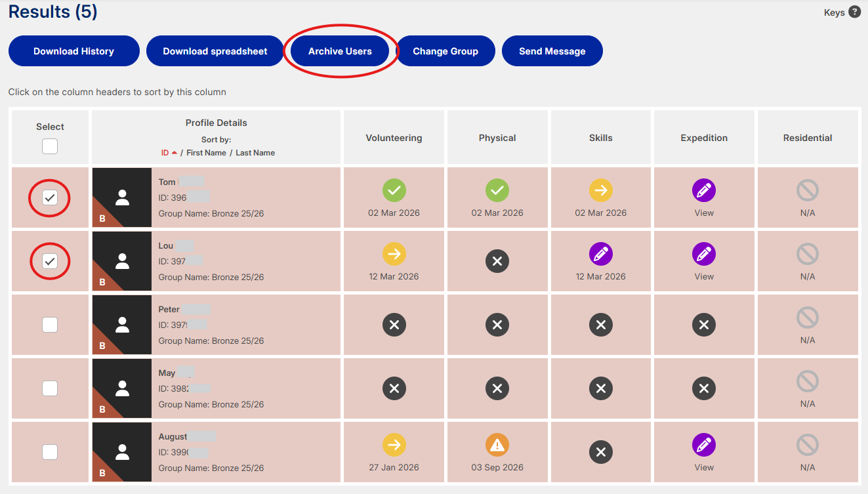Open Tom's profile avatar thumbnail
The image size is (868, 494).
click(x=122, y=197)
